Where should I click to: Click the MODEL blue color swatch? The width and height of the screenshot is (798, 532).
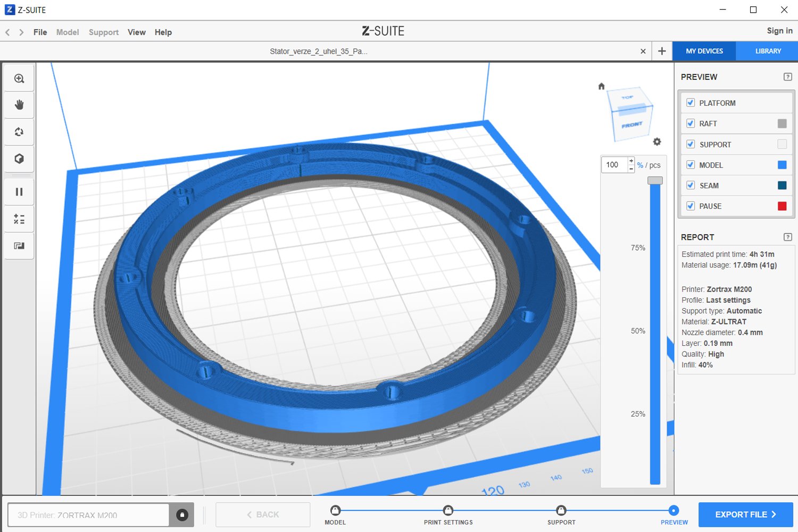(x=782, y=165)
